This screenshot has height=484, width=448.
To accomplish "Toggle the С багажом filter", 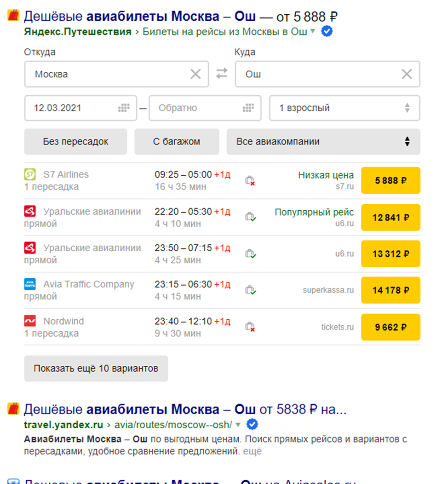I will pyautogui.click(x=177, y=142).
